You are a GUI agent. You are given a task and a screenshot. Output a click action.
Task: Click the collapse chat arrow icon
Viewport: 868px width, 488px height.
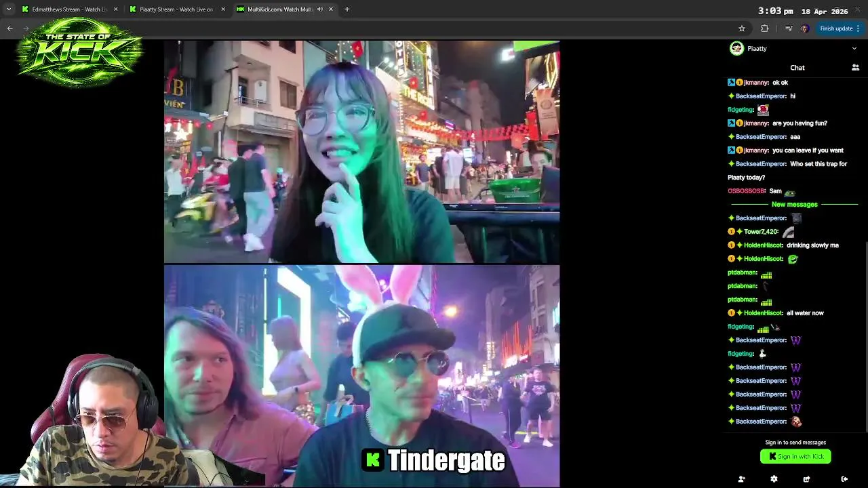point(844,479)
